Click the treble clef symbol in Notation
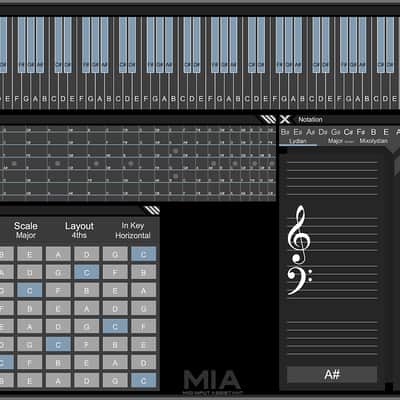The height and width of the screenshot is (400, 400). pos(299,235)
